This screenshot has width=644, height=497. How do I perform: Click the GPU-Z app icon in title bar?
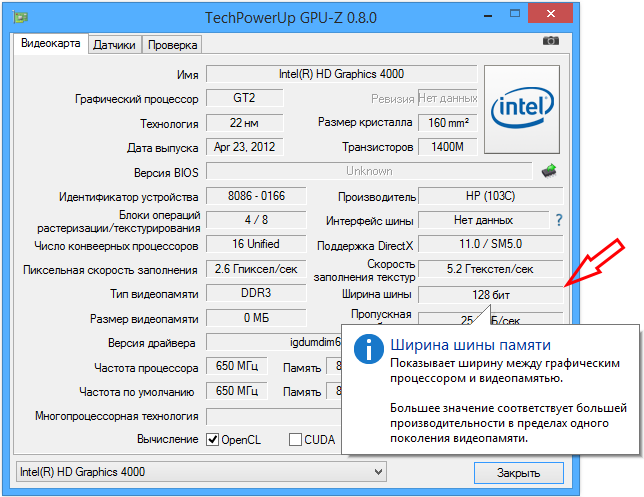pos(20,17)
